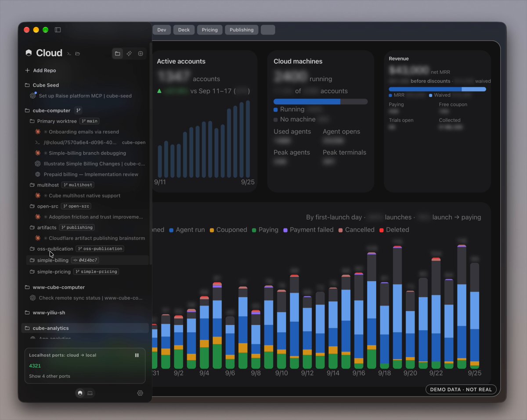Switch to the Dev tab
Viewport: 527px width, 420px height.
point(162,30)
